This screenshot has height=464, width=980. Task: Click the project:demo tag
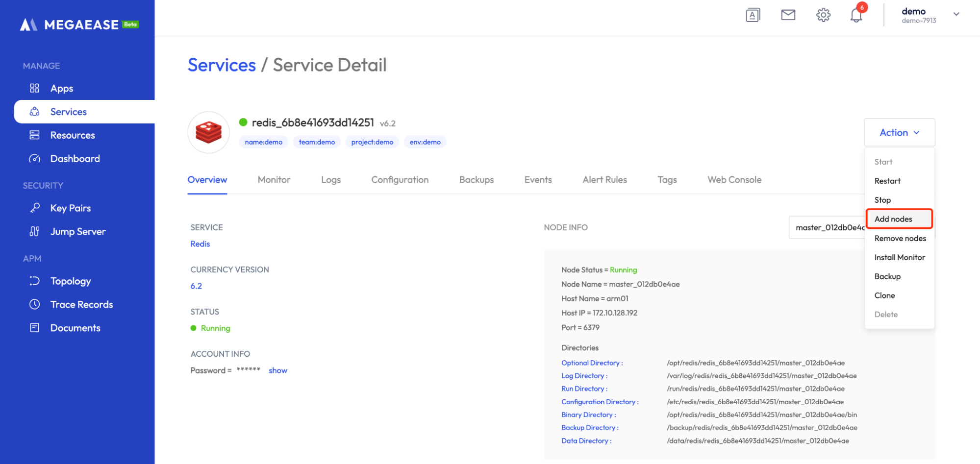372,142
